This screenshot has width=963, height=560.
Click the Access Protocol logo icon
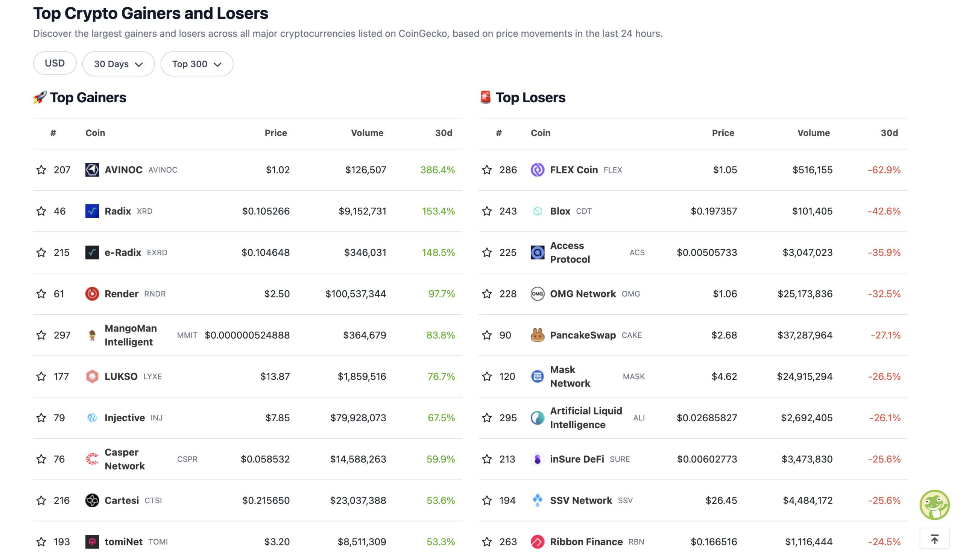pyautogui.click(x=537, y=252)
